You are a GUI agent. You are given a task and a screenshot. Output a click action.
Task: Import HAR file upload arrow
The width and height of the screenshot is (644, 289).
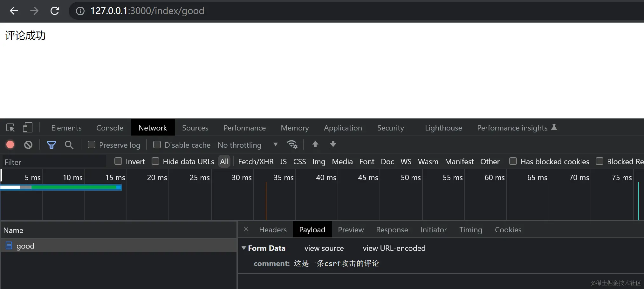(x=315, y=144)
